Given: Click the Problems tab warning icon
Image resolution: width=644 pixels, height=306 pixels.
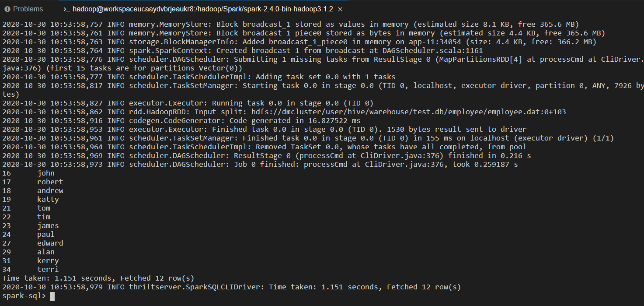Looking at the screenshot, I should point(7,9).
